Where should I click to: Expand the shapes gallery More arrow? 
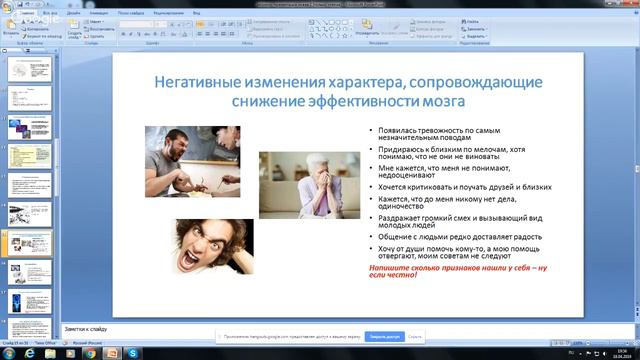click(x=351, y=36)
